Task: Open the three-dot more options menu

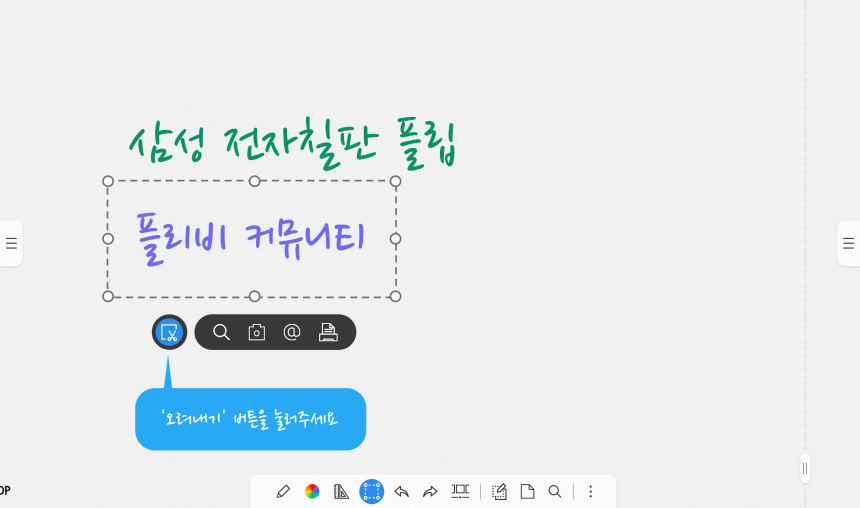Action: coord(591,492)
